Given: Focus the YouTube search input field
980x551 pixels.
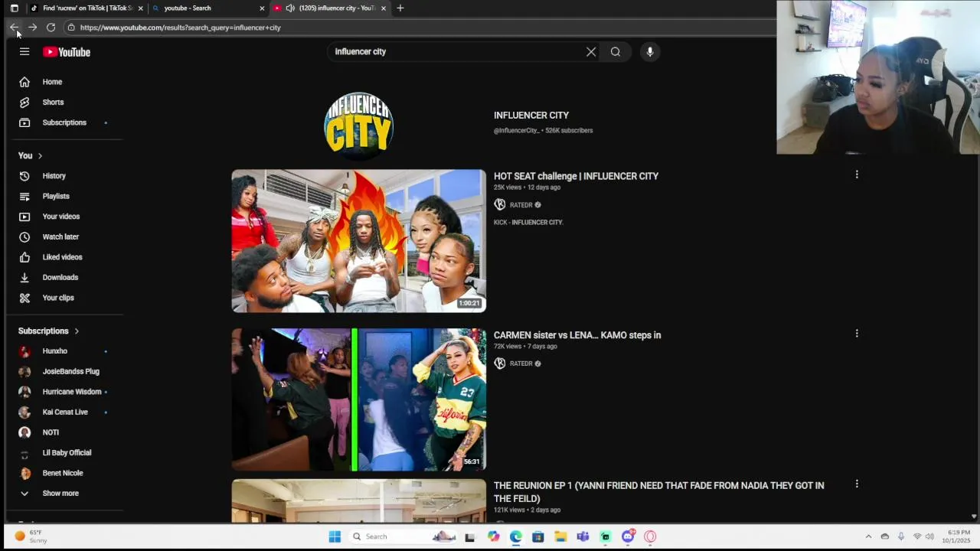Looking at the screenshot, I should click(x=456, y=52).
